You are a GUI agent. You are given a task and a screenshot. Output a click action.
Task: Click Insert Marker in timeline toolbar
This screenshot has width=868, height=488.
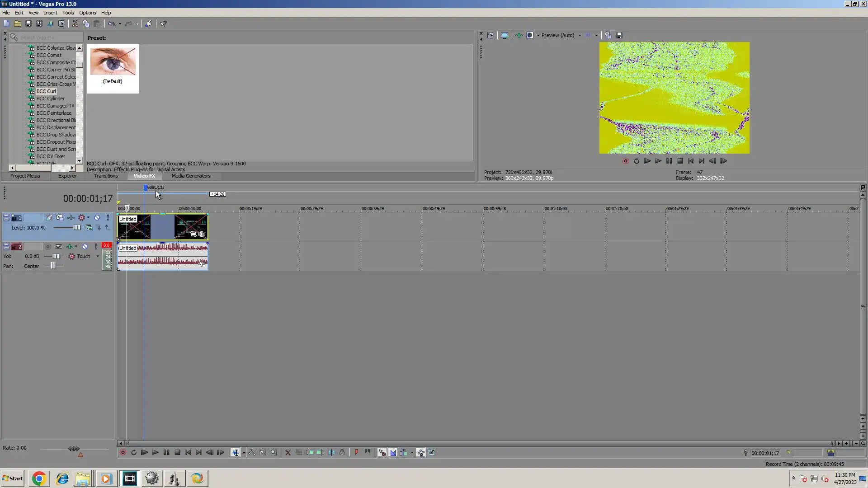[x=356, y=453]
